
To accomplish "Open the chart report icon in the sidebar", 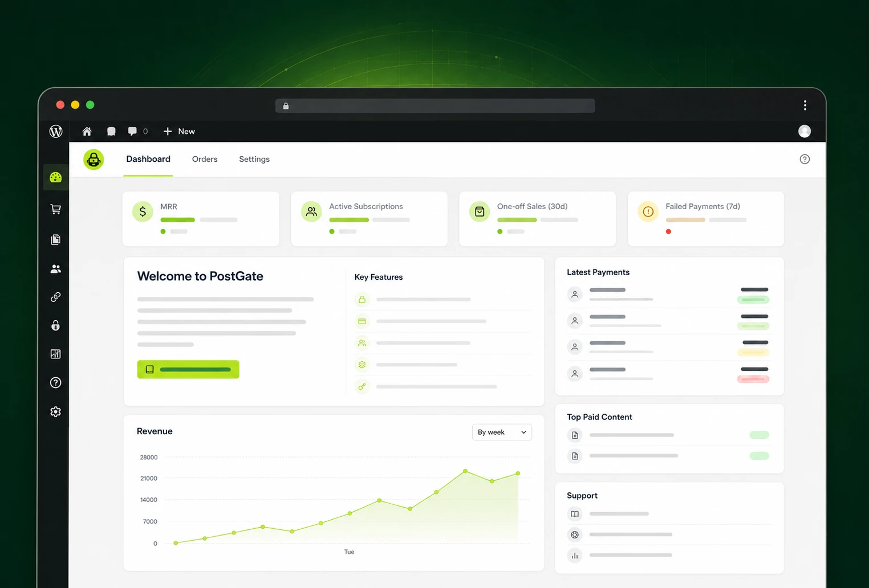I will (x=55, y=354).
